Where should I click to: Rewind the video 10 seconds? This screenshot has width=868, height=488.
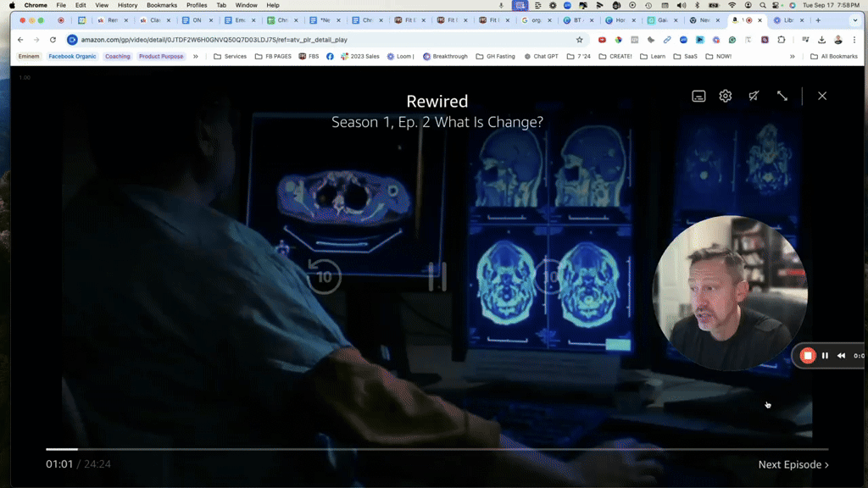(x=324, y=276)
